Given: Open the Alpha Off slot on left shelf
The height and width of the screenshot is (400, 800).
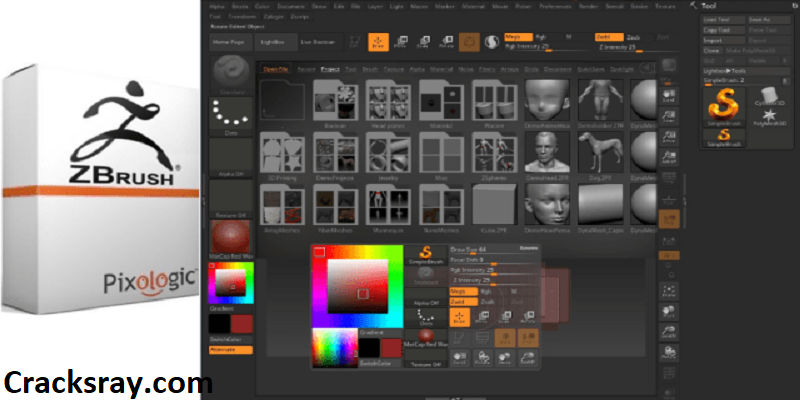Looking at the screenshot, I should pos(232,158).
